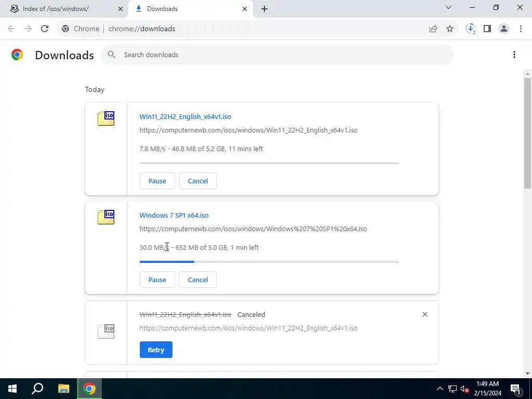Image resolution: width=532 pixels, height=399 pixels.
Task: Switch to Index of /isos/windows/ tab
Action: pos(64,9)
